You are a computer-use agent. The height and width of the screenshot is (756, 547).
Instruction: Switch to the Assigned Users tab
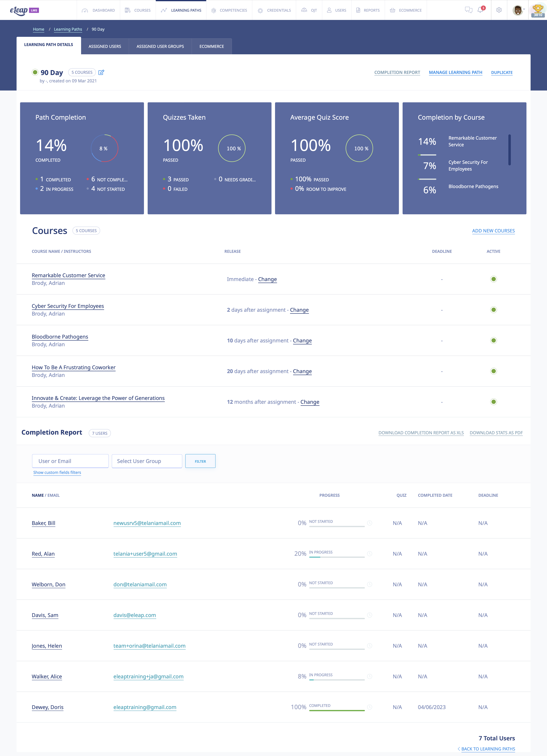[105, 46]
